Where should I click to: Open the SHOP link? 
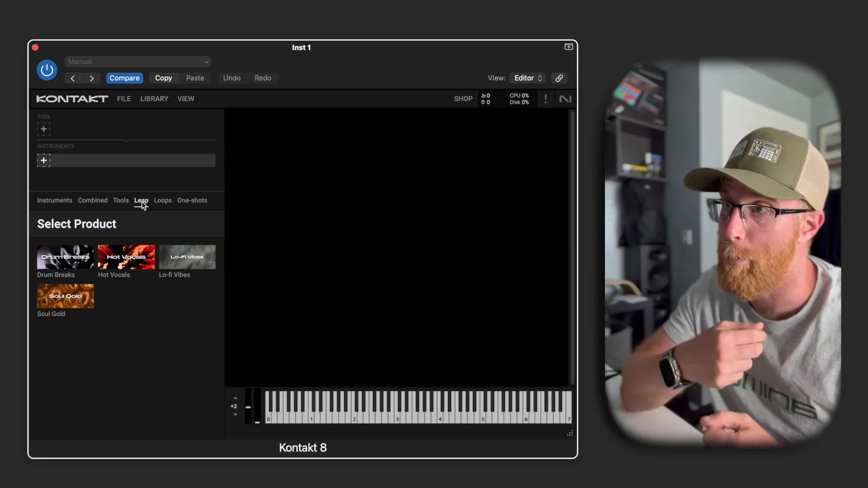(x=463, y=99)
